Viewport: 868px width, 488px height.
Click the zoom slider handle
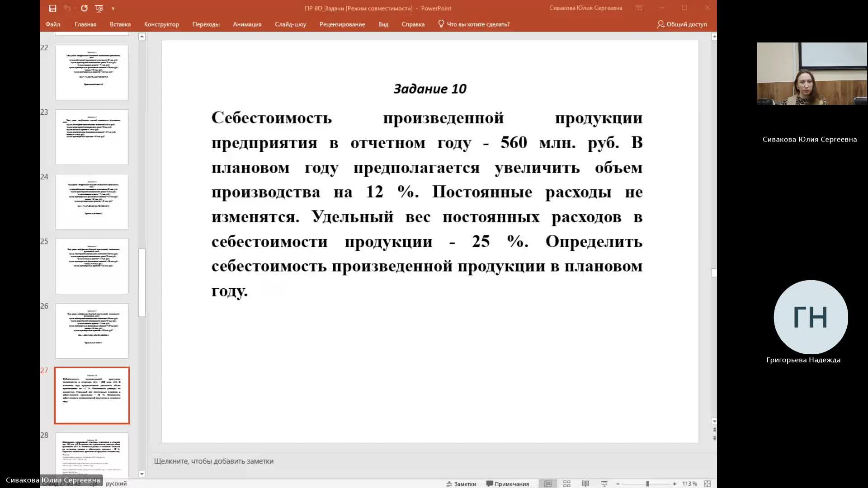[647, 483]
